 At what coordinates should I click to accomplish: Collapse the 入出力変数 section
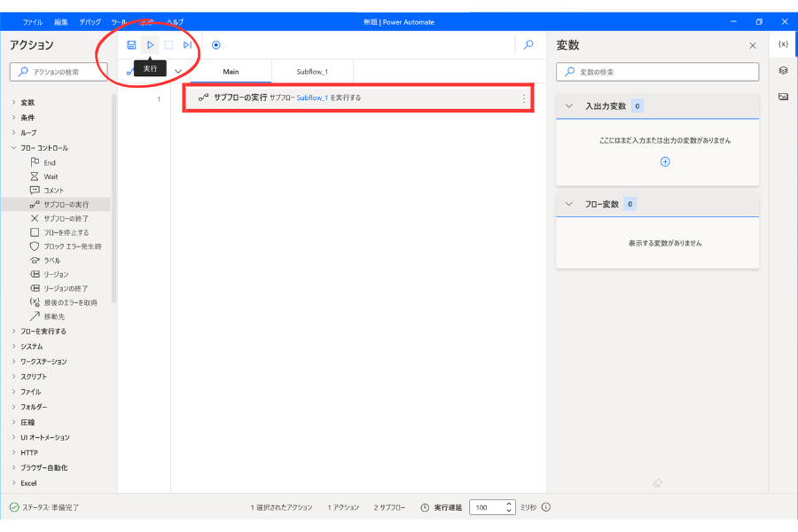click(x=569, y=106)
